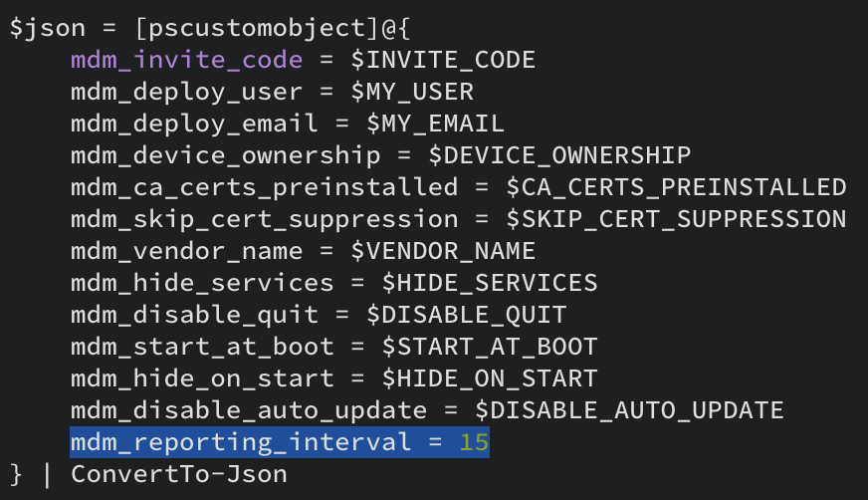Click the mdm_deploy_email key
The width and height of the screenshot is (868, 500).
[194, 124]
